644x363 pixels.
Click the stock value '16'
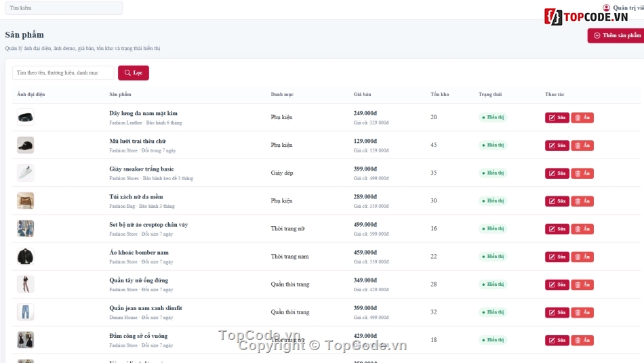(x=434, y=229)
